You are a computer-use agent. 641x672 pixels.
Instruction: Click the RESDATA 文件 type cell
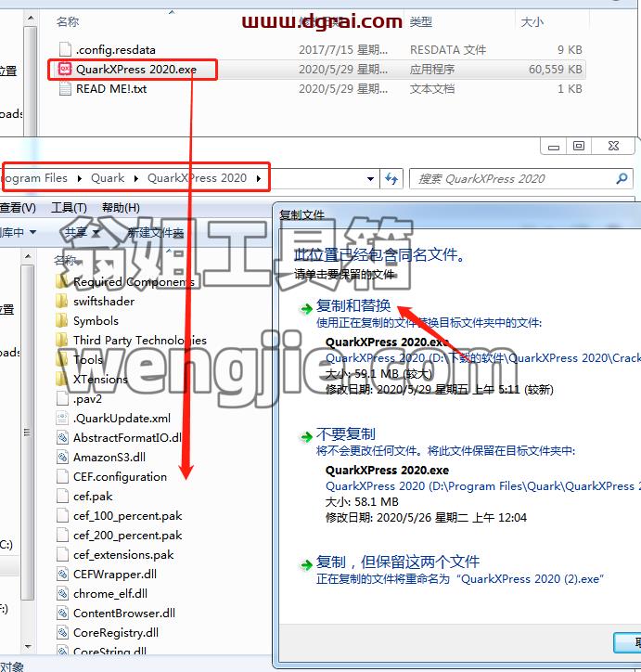coord(448,50)
